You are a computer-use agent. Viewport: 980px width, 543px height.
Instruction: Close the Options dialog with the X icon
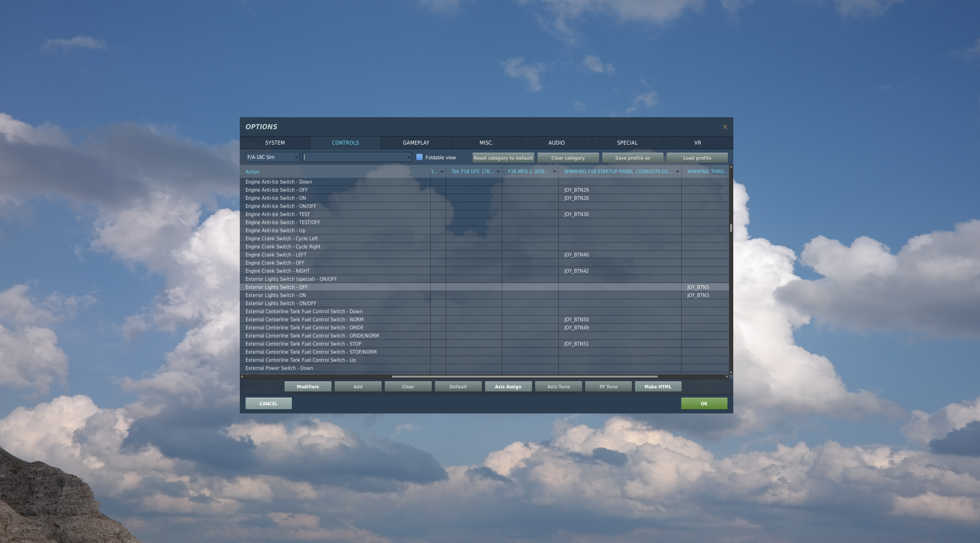pos(725,127)
